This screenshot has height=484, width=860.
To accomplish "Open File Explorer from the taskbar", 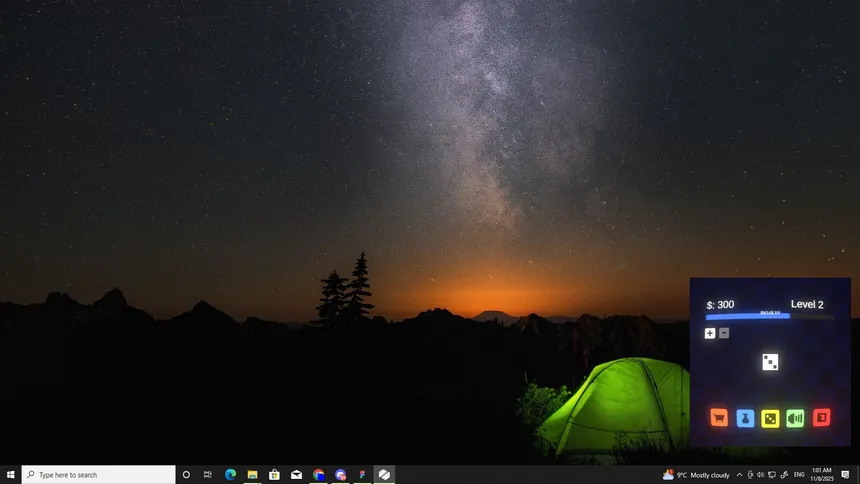I will point(252,475).
